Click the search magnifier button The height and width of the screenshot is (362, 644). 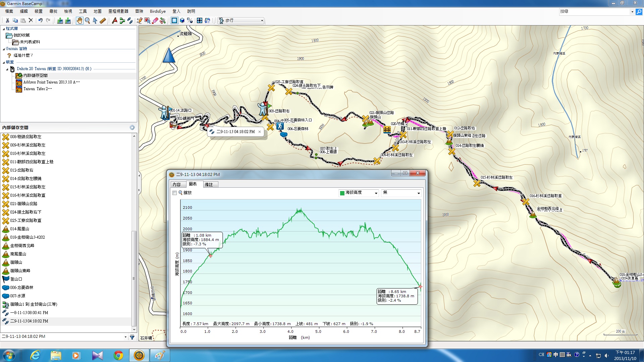pos(639,12)
